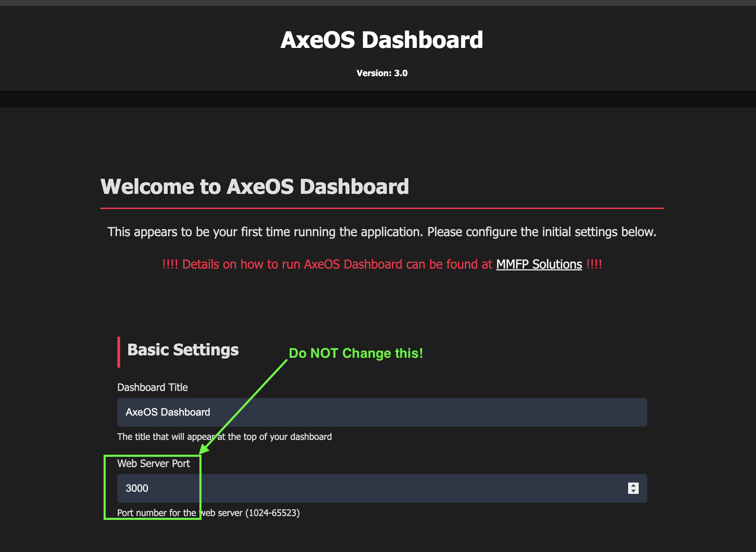Click inside the green highlighted port box
The image size is (756, 552).
[x=151, y=489]
